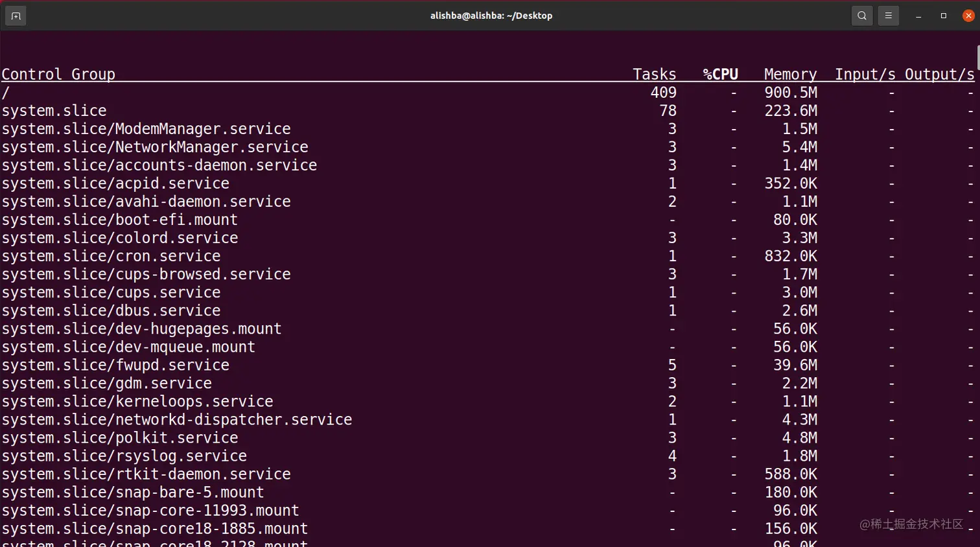Select system.slice/NetworkManager.service row
This screenshot has height=547, width=980.
(x=487, y=147)
